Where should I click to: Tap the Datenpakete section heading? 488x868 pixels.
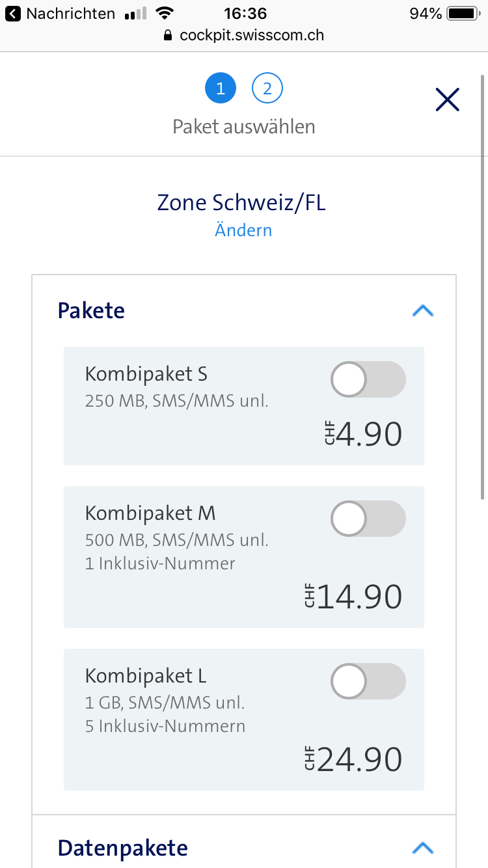coord(122,848)
